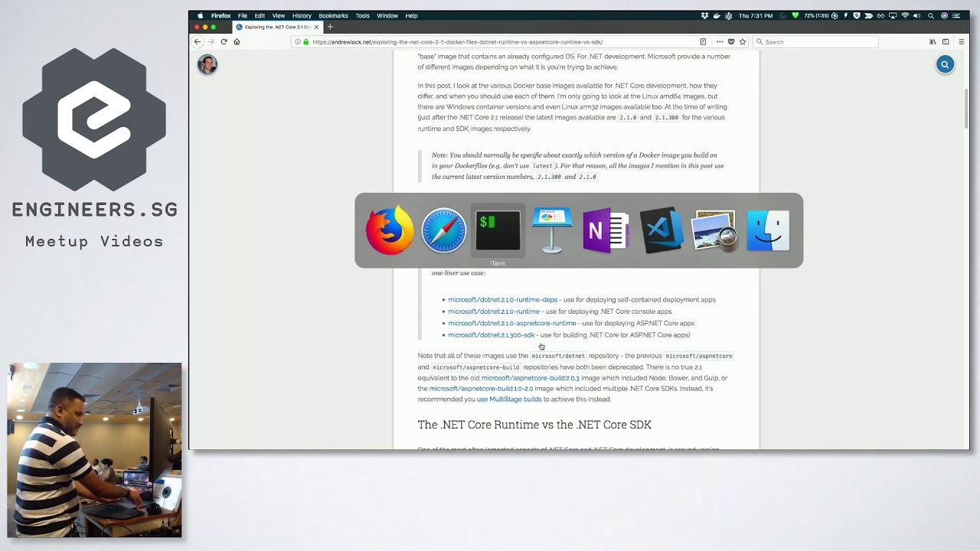Click the Firefox Search box
Image resolution: width=980 pixels, height=551 pixels.
click(x=815, y=42)
